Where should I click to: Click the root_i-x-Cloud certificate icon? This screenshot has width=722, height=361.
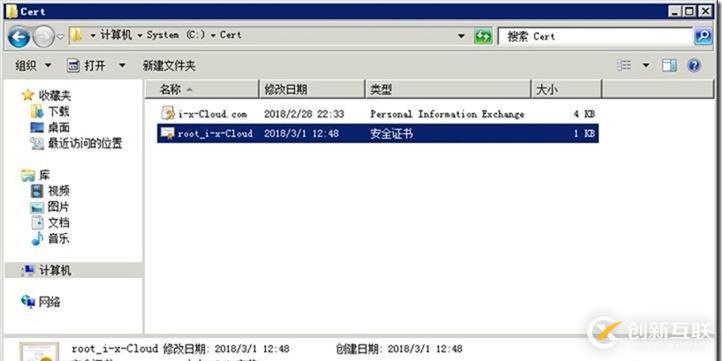(168, 134)
